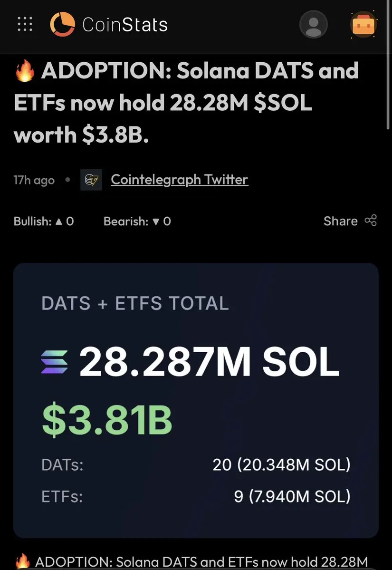Open the user profile avatar
392x570 pixels.
tap(314, 24)
